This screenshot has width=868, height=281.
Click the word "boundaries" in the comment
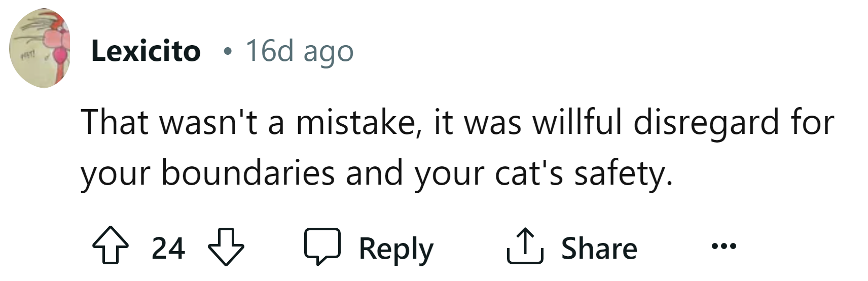[x=248, y=173]
